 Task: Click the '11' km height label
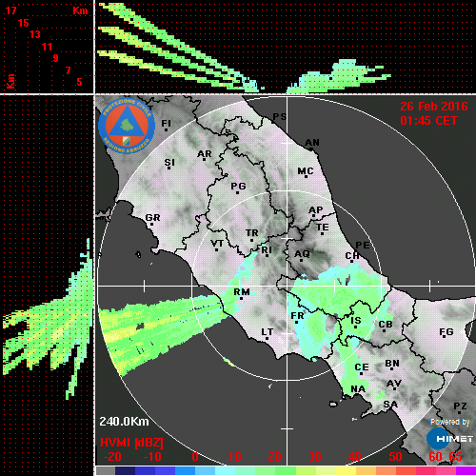click(47, 47)
